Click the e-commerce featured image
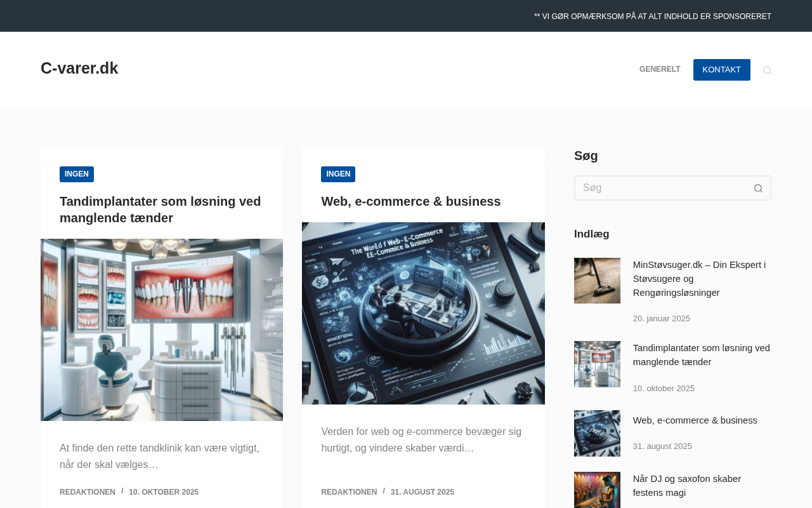The image size is (812, 508). point(423,313)
